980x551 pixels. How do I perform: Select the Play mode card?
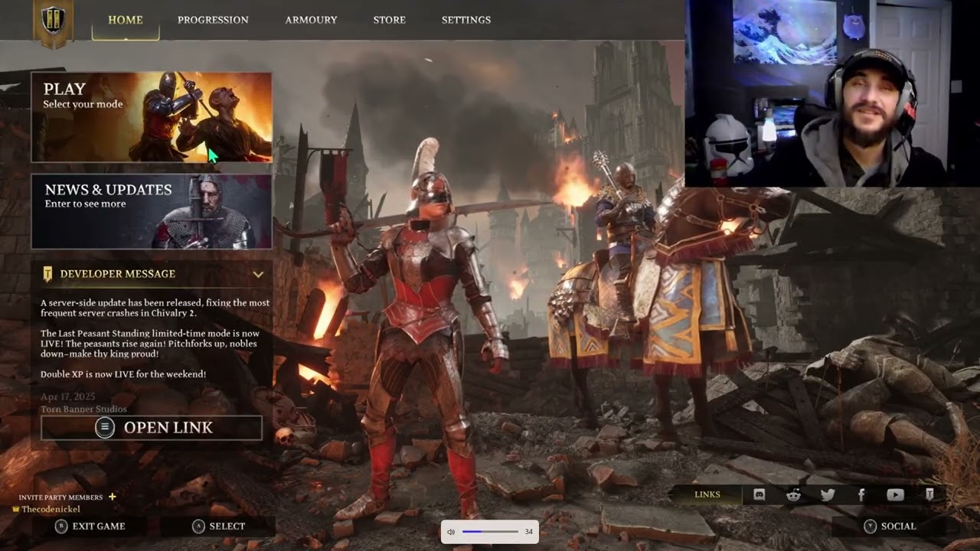[152, 117]
